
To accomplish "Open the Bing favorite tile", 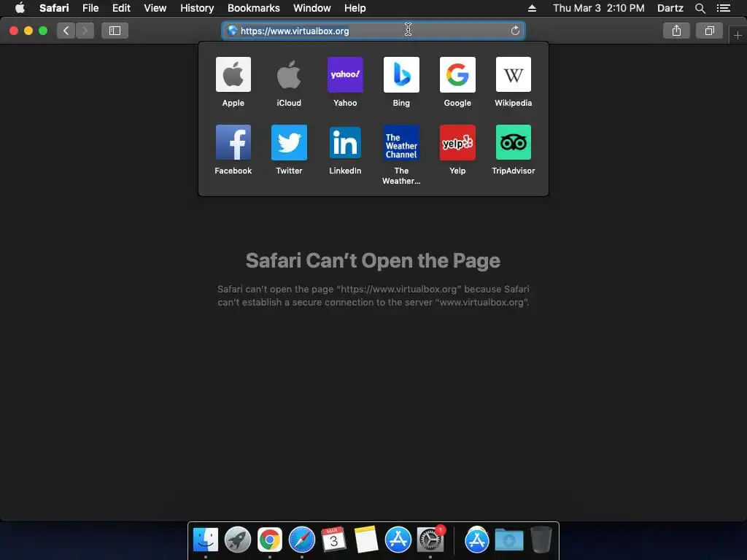I will coord(401,75).
